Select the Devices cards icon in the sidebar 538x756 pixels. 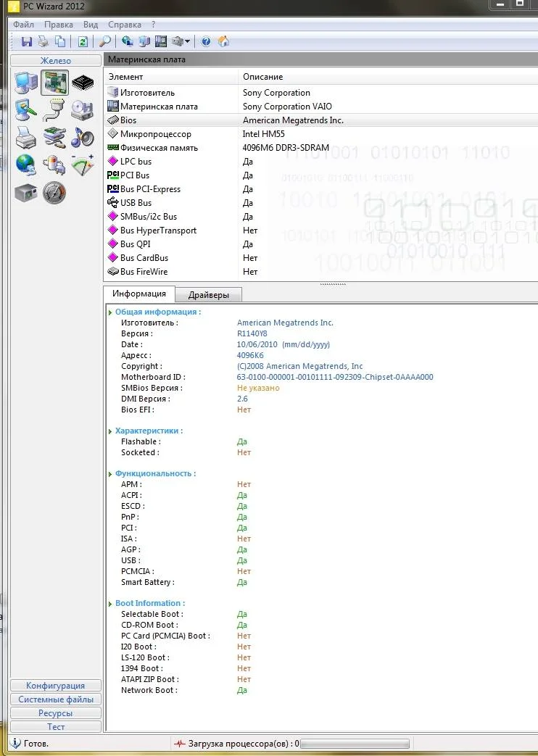coord(54,138)
